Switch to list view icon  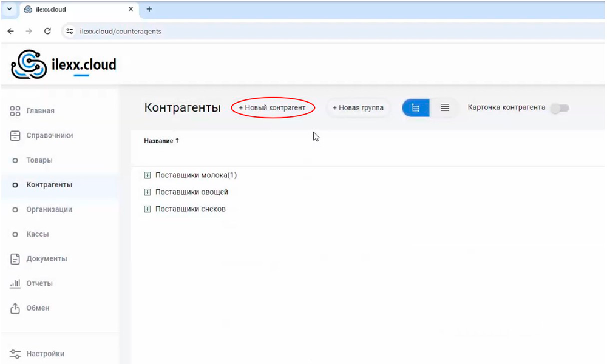tap(445, 108)
